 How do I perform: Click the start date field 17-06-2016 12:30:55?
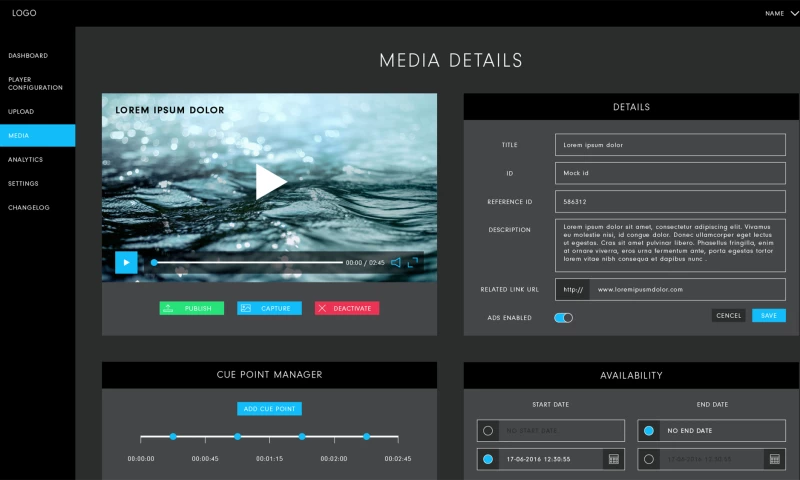coord(551,459)
